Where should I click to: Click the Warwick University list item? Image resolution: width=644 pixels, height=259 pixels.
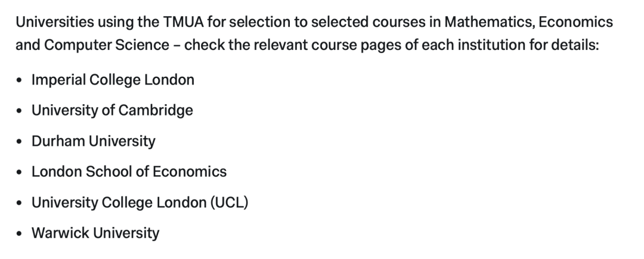pos(95,233)
